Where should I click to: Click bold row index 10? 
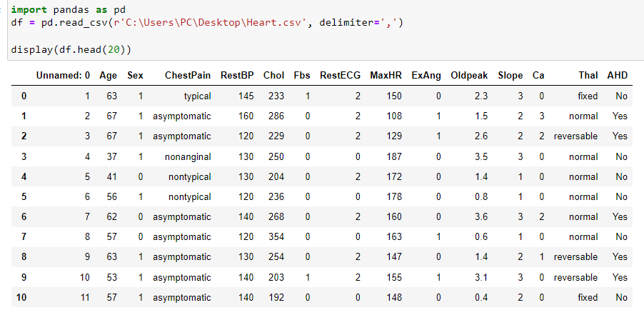21,297
